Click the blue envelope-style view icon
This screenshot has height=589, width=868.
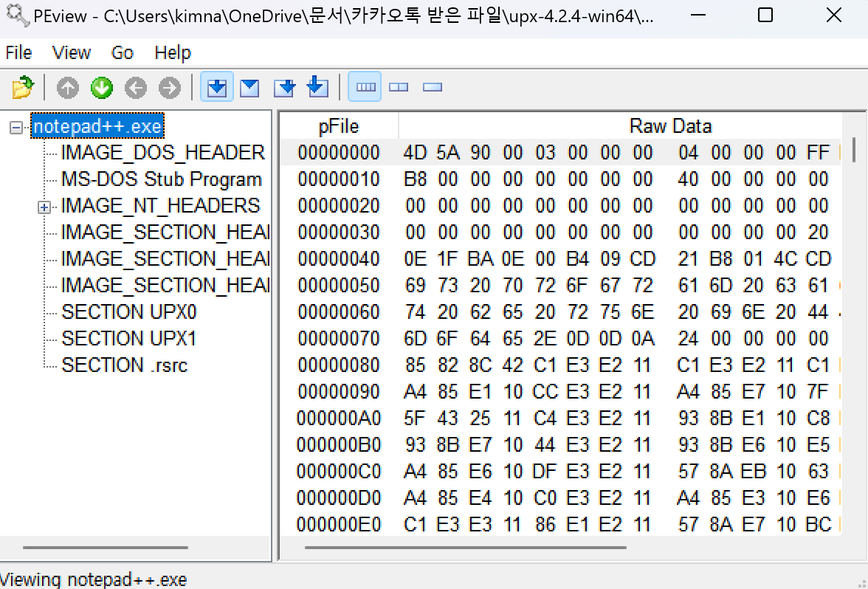pos(249,87)
